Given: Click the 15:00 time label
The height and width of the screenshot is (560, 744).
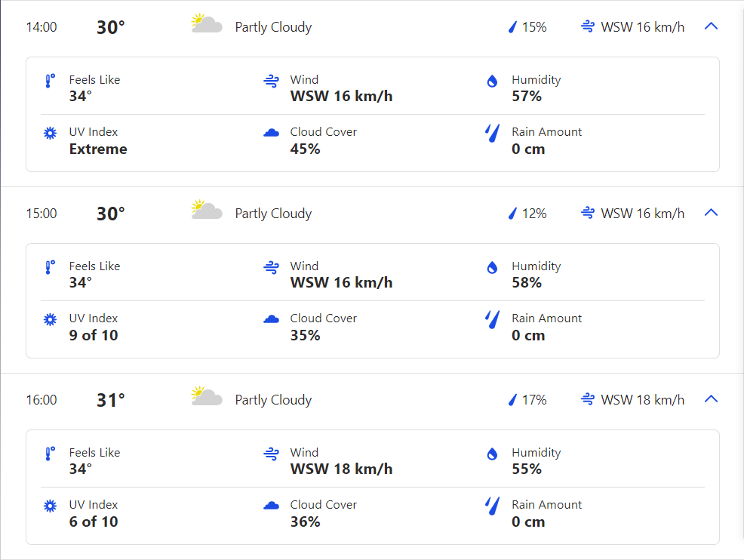Looking at the screenshot, I should (42, 214).
